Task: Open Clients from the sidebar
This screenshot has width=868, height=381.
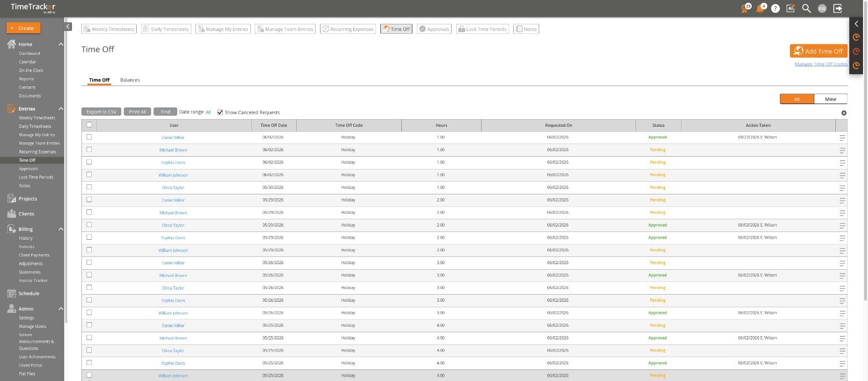Action: coord(26,214)
